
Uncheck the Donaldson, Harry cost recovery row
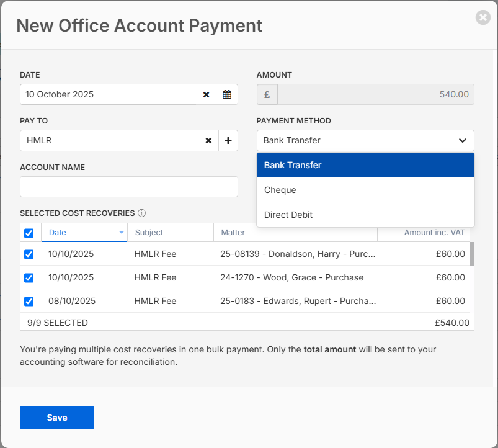[29, 254]
